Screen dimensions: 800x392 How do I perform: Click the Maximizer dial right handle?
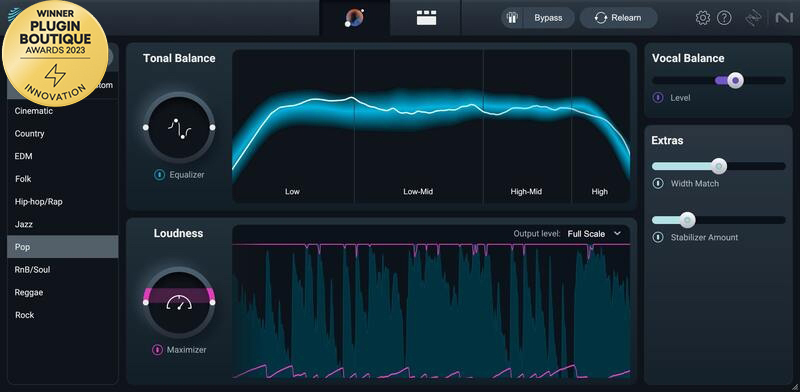[213, 302]
